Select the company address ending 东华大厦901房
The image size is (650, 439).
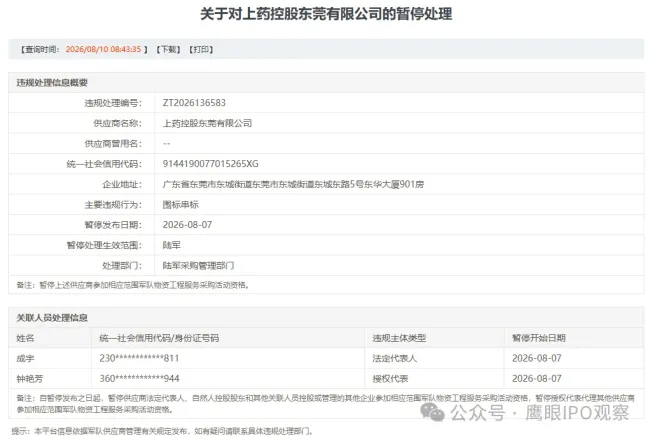(293, 184)
